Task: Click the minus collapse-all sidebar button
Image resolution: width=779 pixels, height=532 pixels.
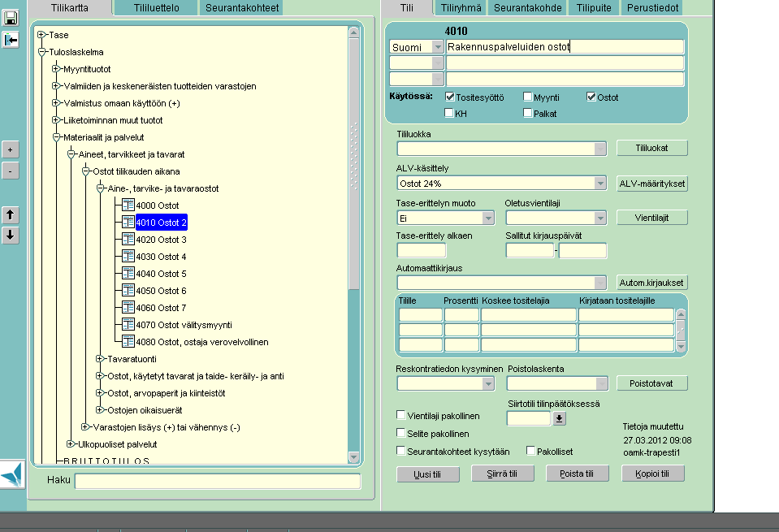Action: [x=11, y=171]
